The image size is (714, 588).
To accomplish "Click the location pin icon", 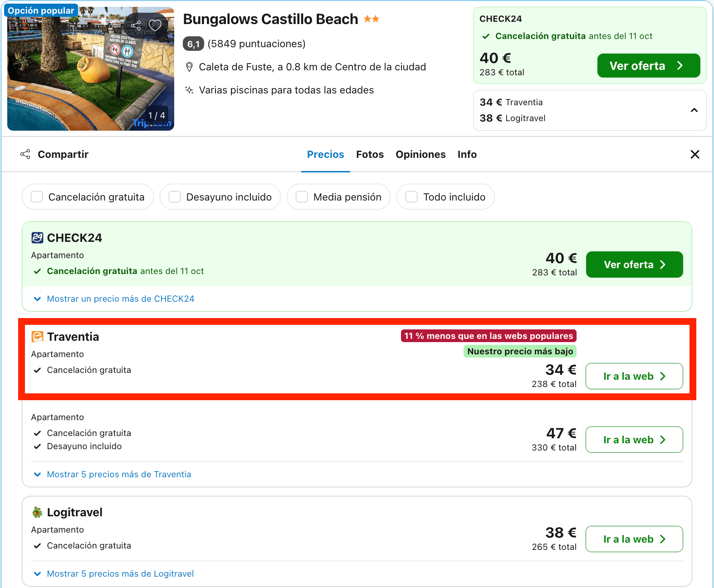I will point(190,67).
